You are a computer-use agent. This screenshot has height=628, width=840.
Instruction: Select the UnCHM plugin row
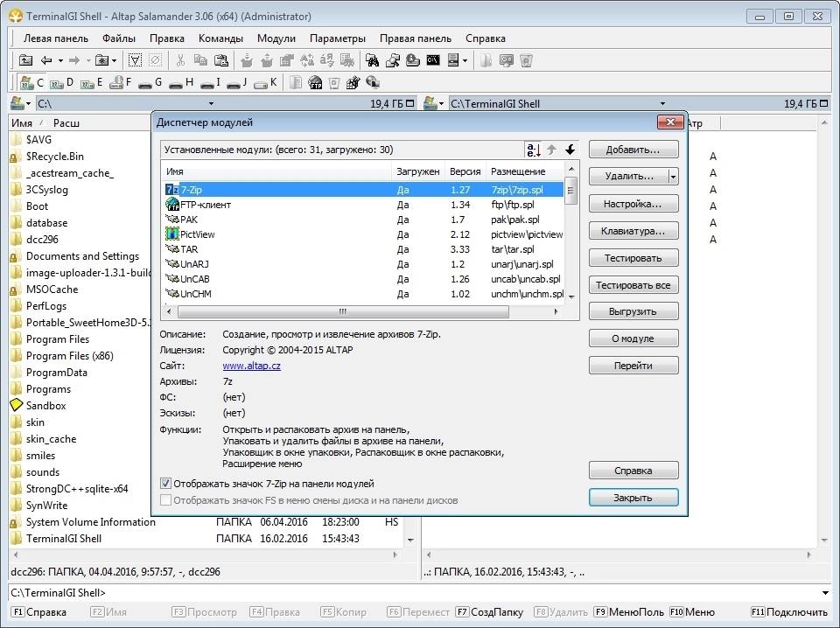[x=363, y=294]
